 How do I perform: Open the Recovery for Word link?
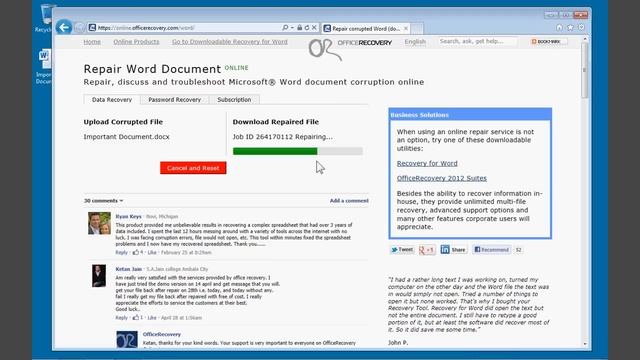point(427,163)
